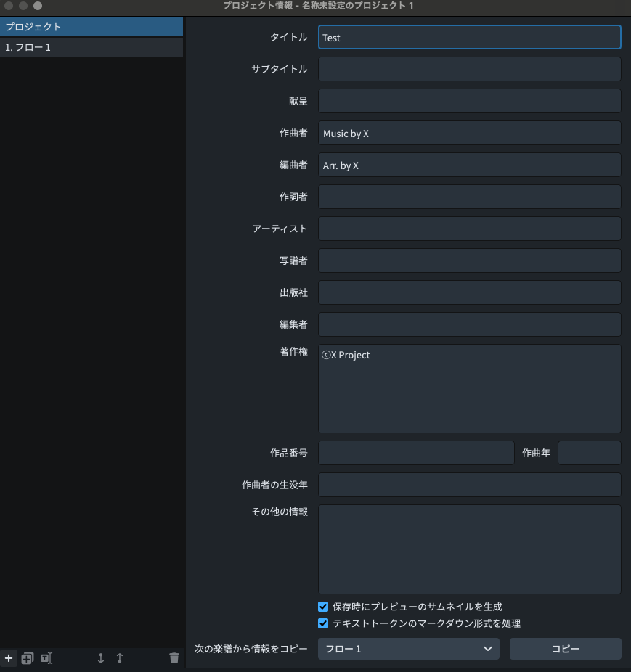Image resolution: width=631 pixels, height=672 pixels.
Task: Click the 著作権 text area
Action: [469, 388]
